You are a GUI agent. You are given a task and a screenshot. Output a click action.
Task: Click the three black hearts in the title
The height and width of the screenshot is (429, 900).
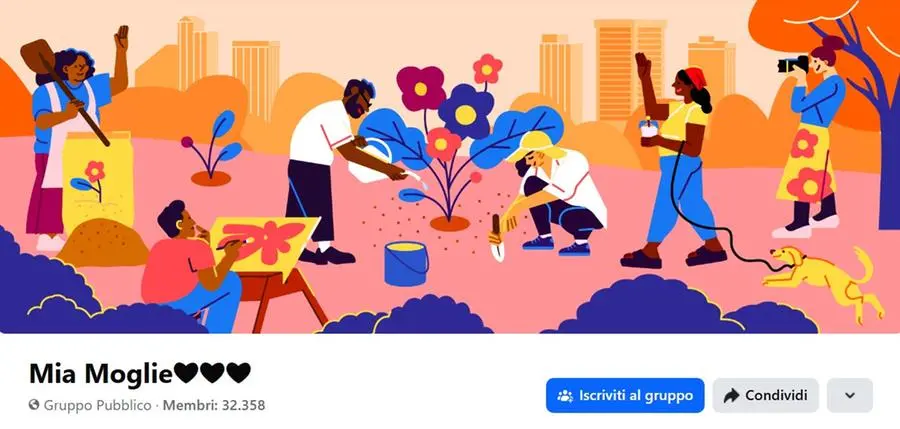click(212, 373)
